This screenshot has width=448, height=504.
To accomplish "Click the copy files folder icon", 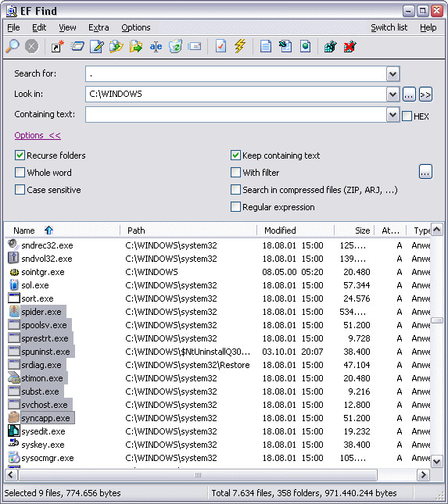I will click(x=116, y=47).
